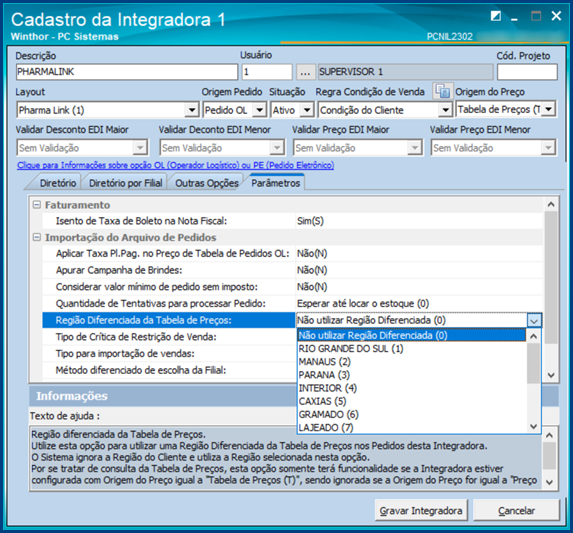Open the Layout Pharma Link dropdown
The image size is (573, 533).
pyautogui.click(x=191, y=110)
